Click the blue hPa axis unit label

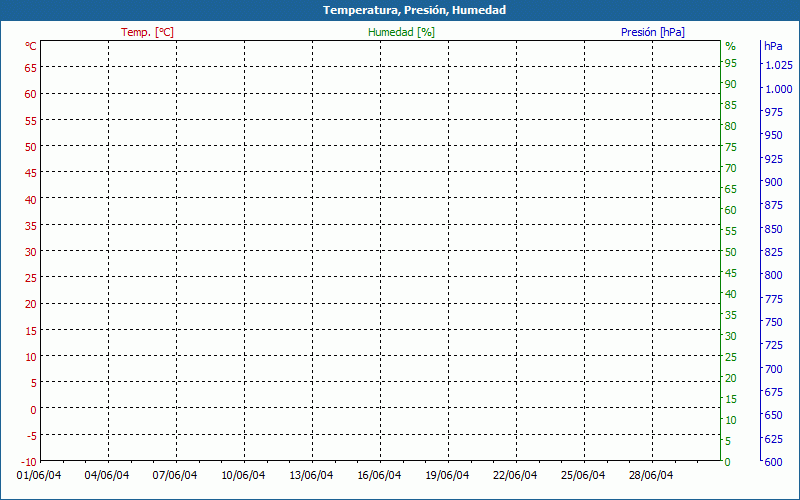coord(772,46)
